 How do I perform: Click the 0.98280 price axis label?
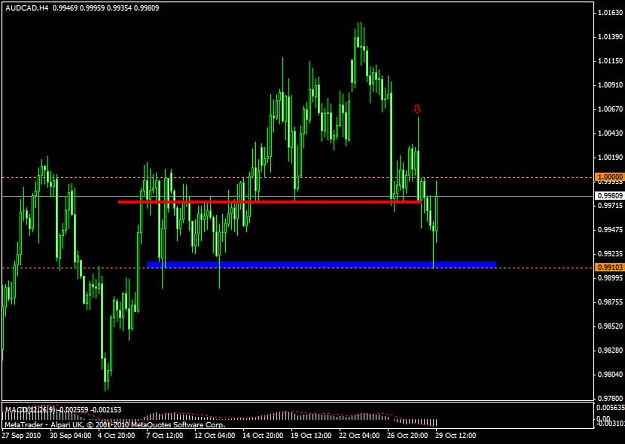pos(610,350)
